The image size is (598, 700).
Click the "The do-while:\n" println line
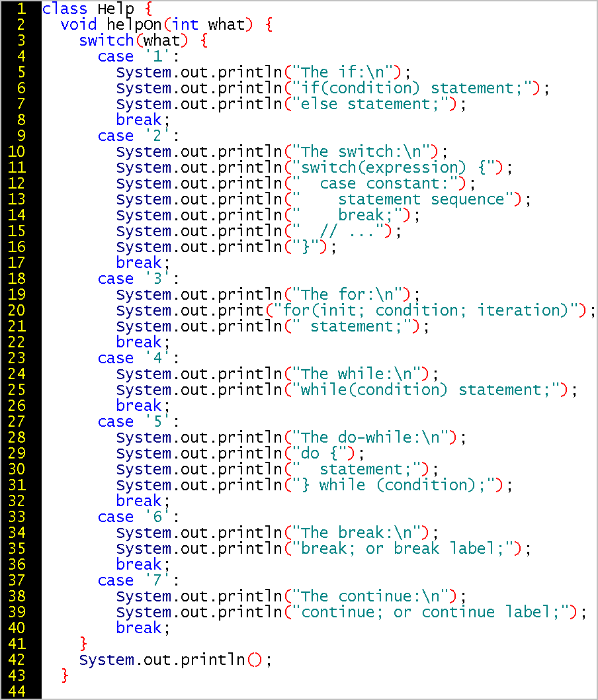291,437
